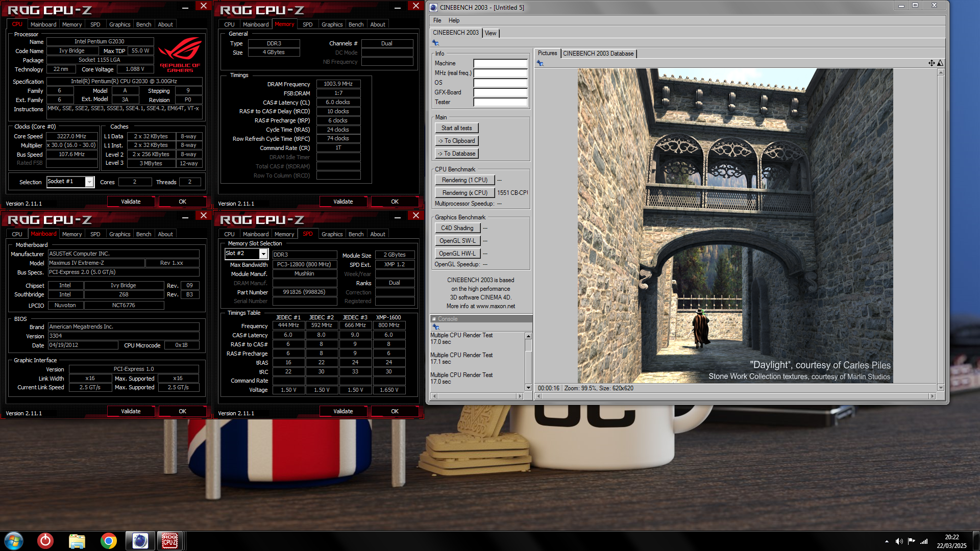
Task: Open Bench tab in the CPU-tab CPU-Z window
Action: 143,24
